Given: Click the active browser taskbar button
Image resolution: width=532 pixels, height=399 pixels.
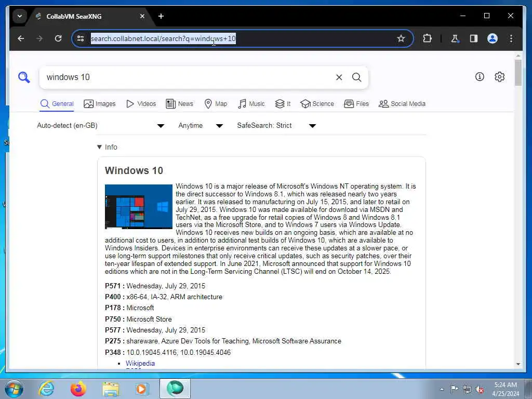Looking at the screenshot, I should click(x=175, y=389).
